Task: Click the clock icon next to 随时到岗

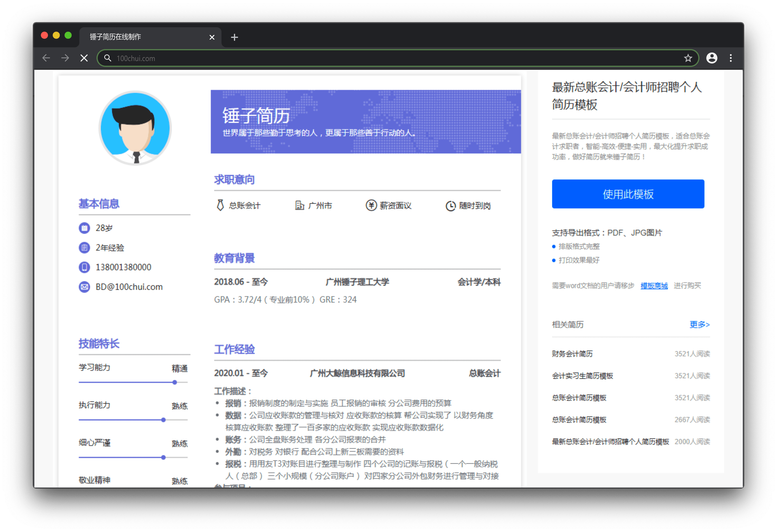Action: [x=450, y=206]
